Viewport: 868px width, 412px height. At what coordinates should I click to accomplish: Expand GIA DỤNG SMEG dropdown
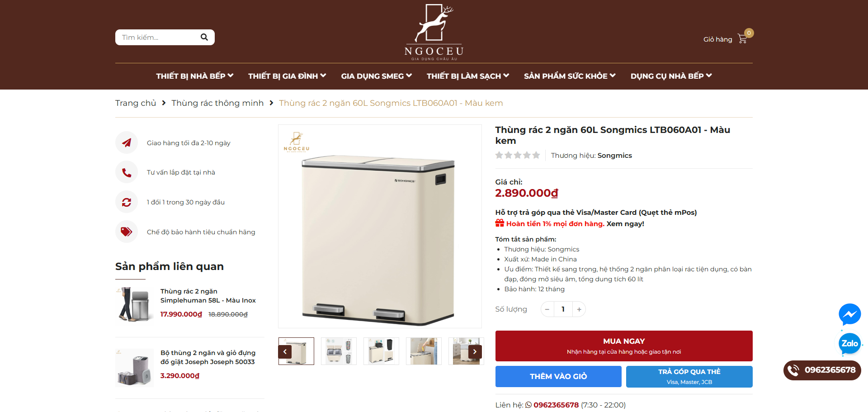pos(376,76)
